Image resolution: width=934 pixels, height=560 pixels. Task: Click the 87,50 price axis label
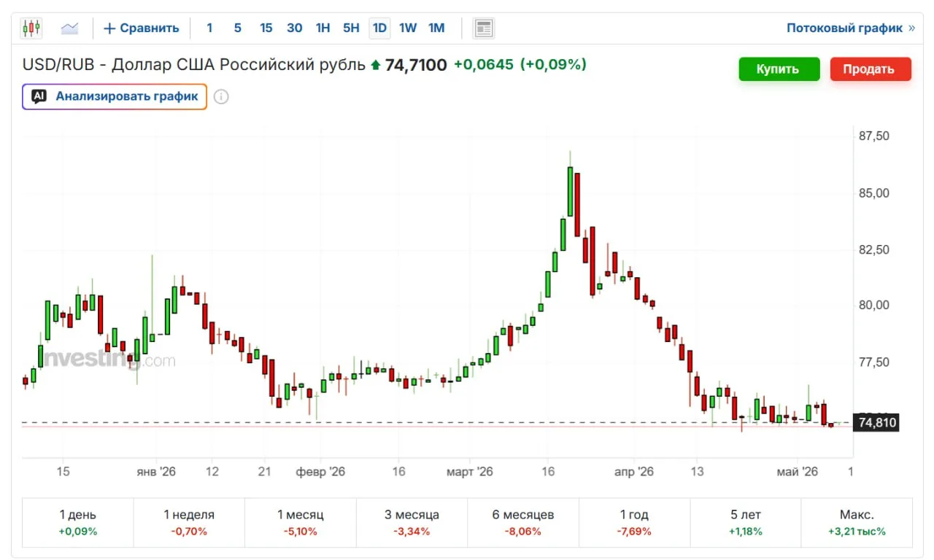tap(874, 136)
